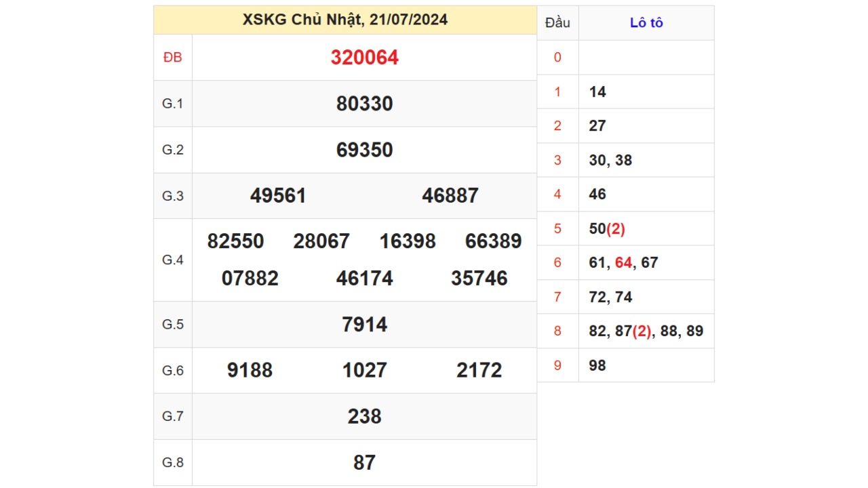Select G.6 number 9188

pos(250,370)
